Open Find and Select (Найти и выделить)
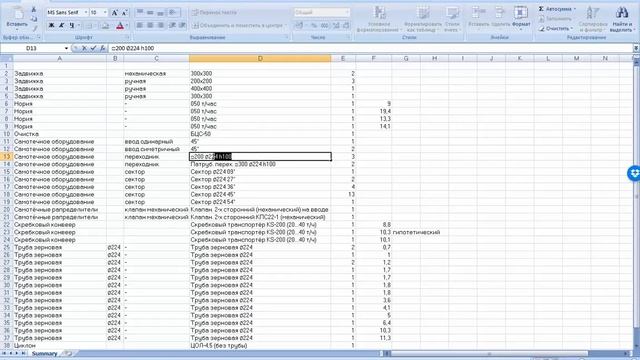Screen dimensions: 640x360 pyautogui.click(x=621, y=19)
